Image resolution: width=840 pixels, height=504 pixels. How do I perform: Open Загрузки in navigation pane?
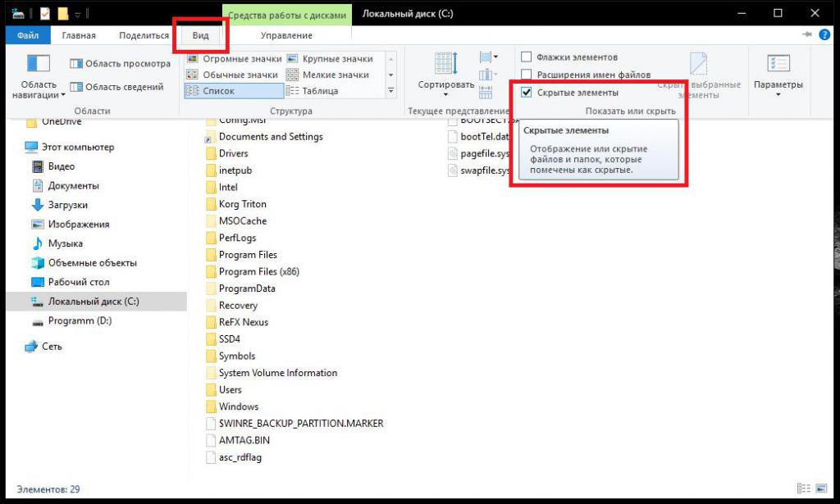(59, 205)
